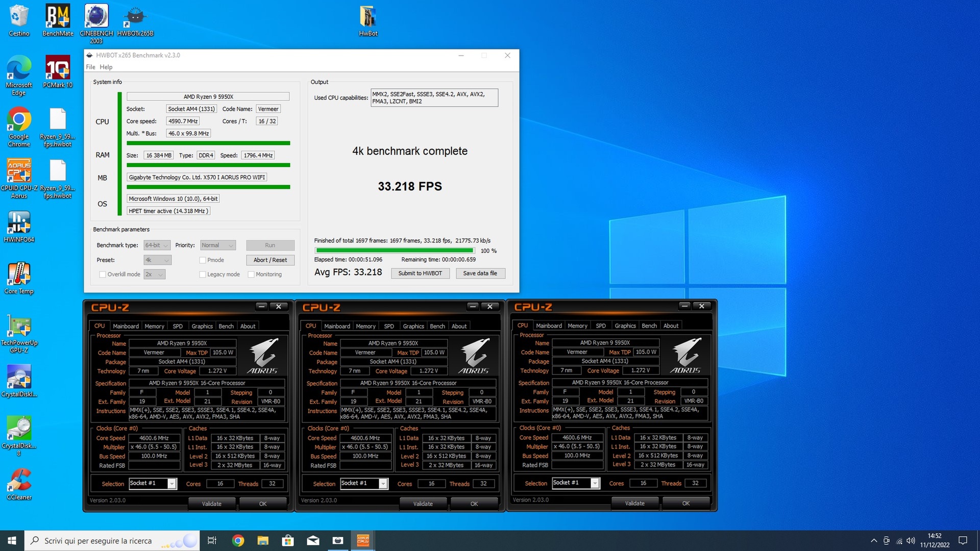The image size is (980, 551).
Task: Open the Core Temp desktop icon
Action: point(19,278)
